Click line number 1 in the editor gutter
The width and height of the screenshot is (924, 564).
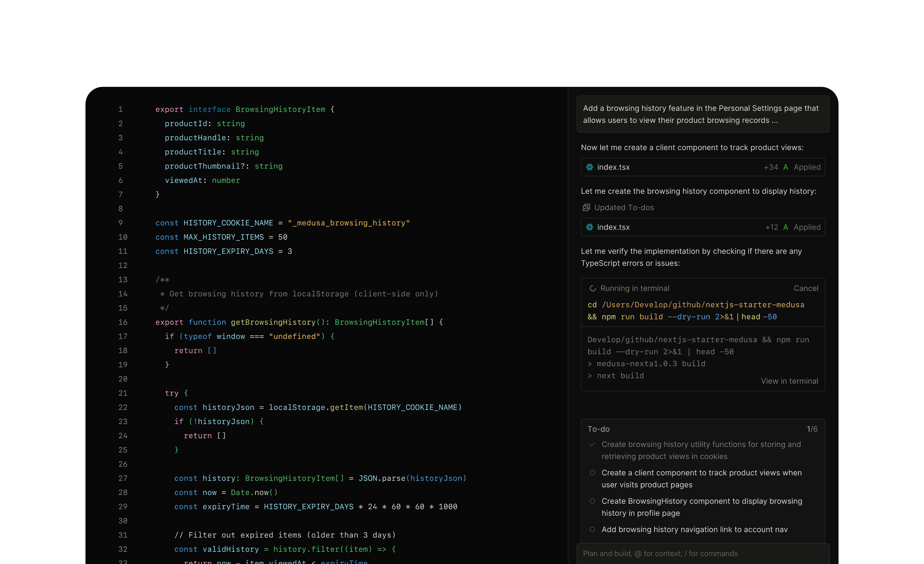(120, 110)
